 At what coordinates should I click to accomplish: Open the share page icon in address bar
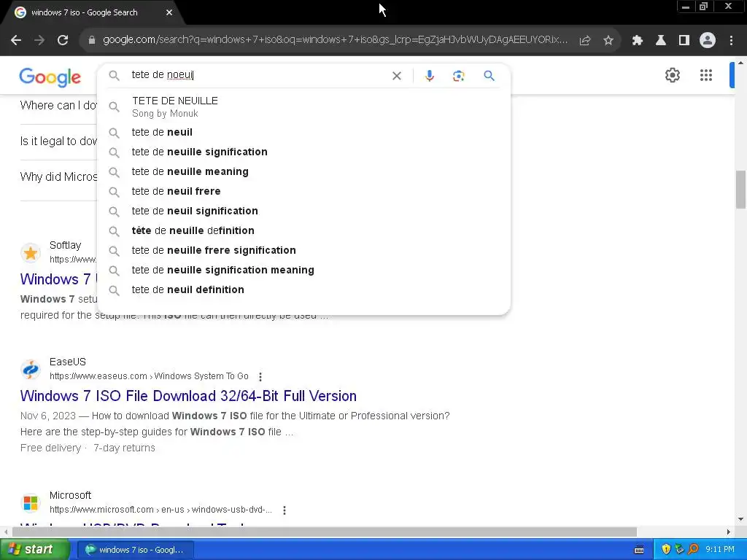point(585,41)
